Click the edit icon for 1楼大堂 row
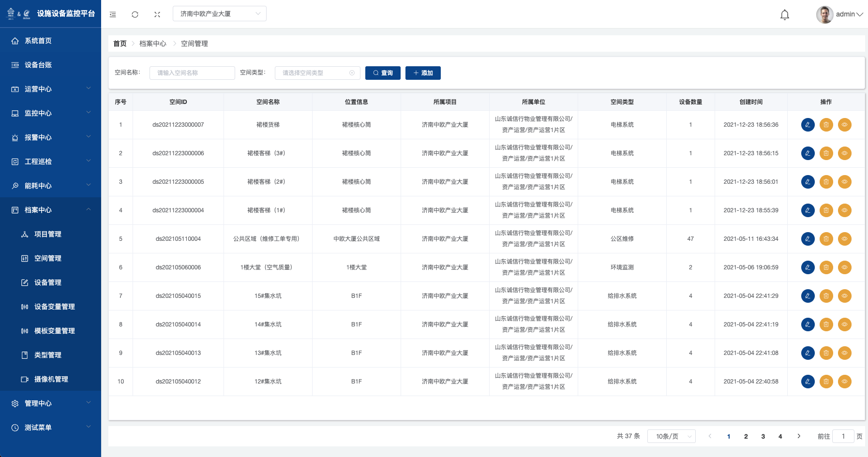The width and height of the screenshot is (868, 457). point(808,267)
